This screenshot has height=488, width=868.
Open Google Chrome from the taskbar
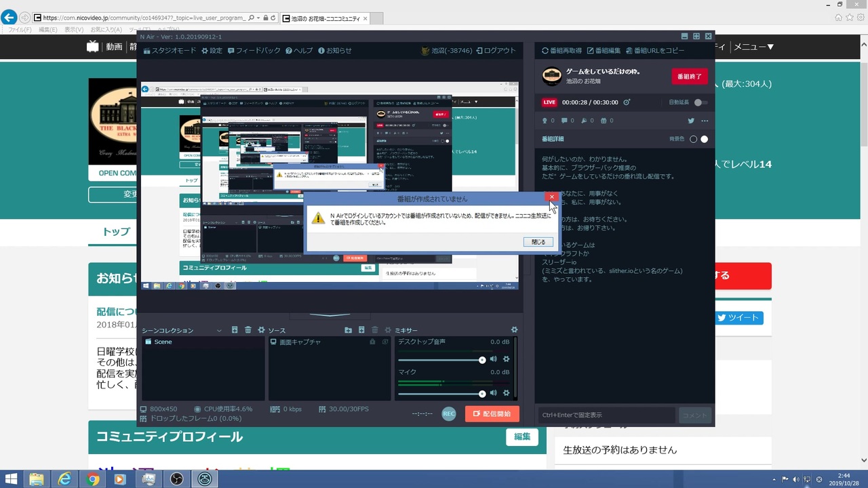tap(93, 479)
